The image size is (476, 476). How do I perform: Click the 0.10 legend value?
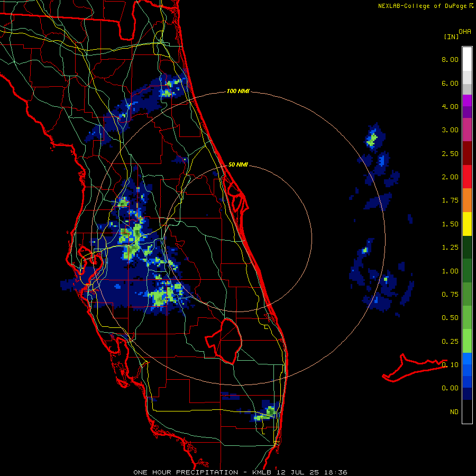click(450, 365)
